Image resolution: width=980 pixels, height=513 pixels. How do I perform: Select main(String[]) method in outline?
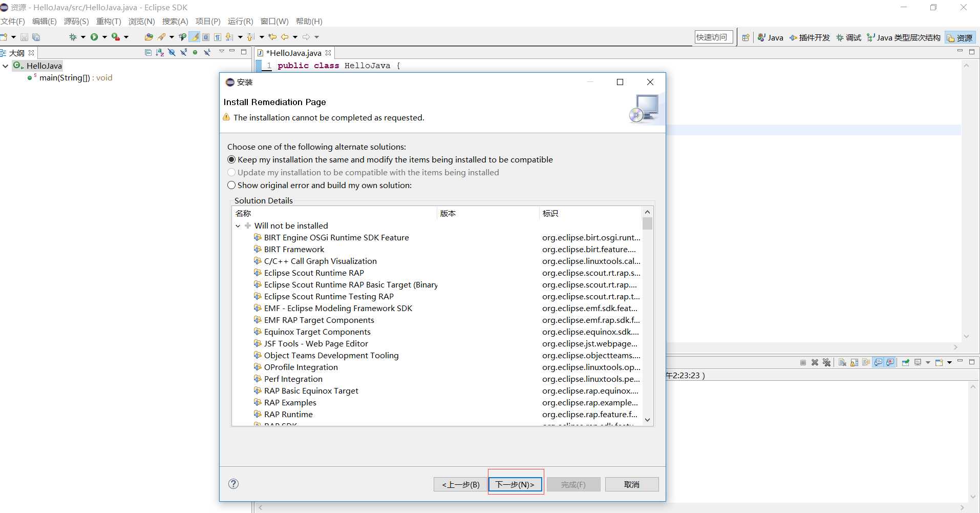pos(70,78)
